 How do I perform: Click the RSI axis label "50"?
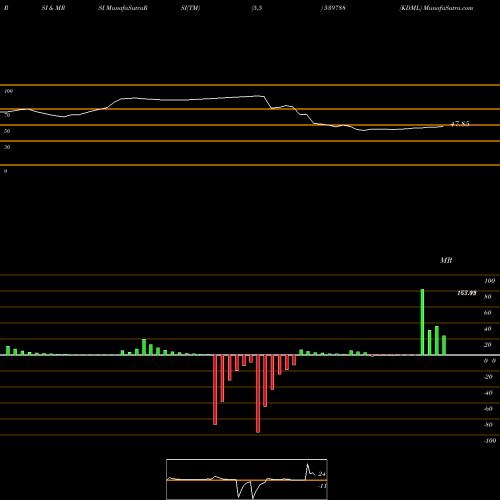coord(7,131)
